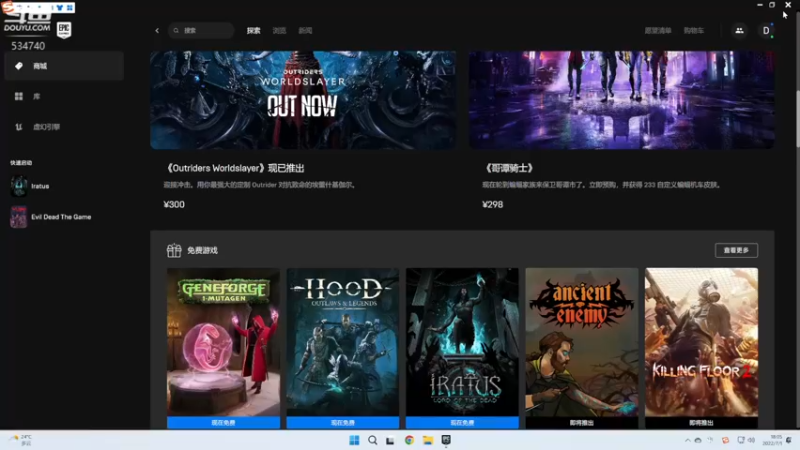The width and height of the screenshot is (800, 450).
Task: Show hidden system tray icons
Action: click(687, 440)
